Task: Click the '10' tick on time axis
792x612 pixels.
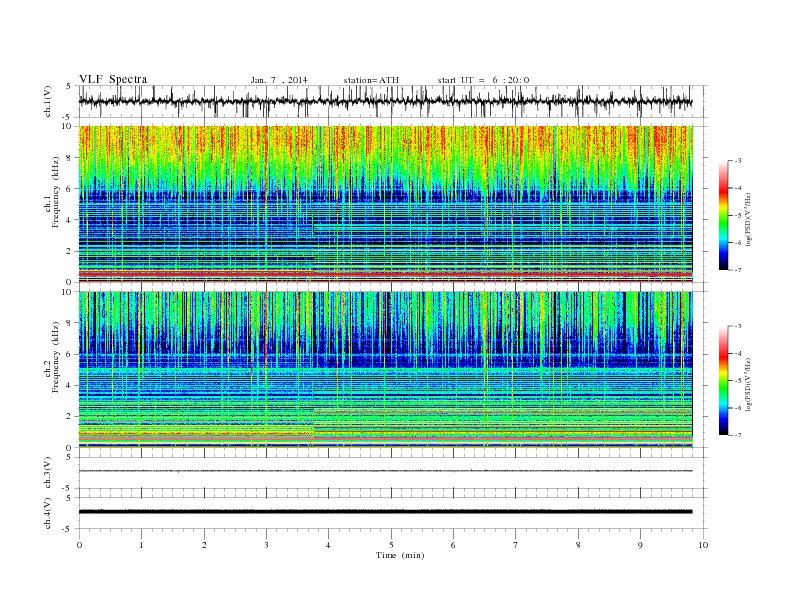Action: (x=703, y=545)
